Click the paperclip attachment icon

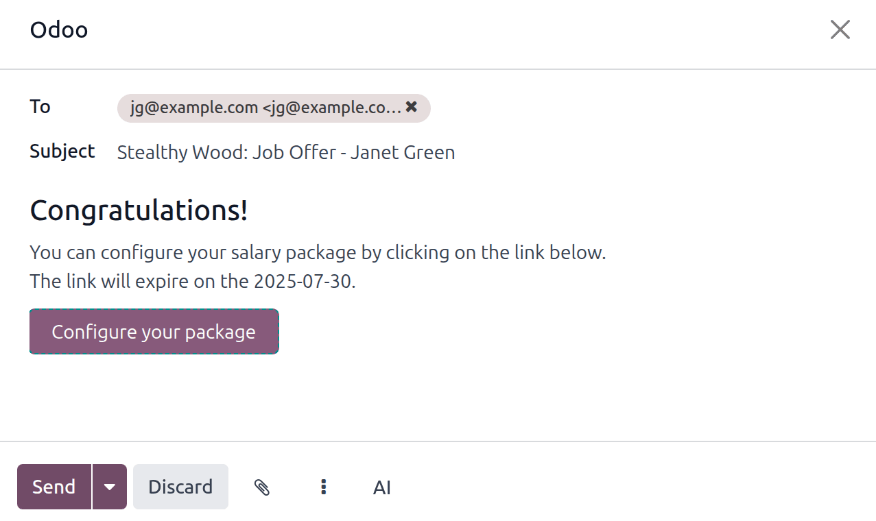(x=262, y=487)
